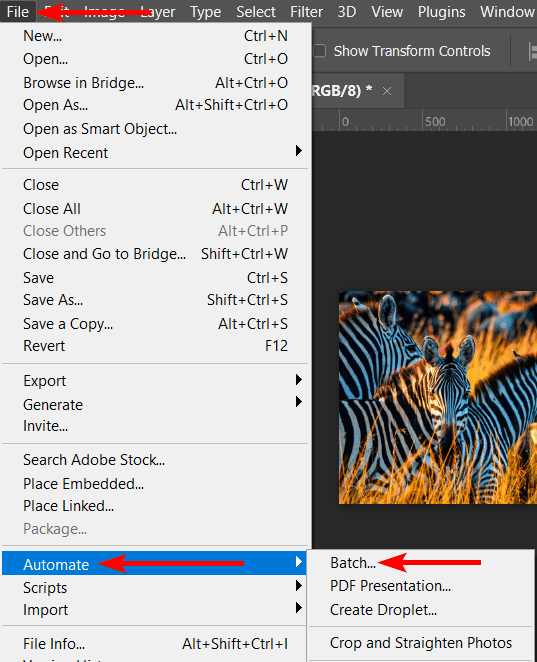Click the align icon in options bar
The image size is (537, 662).
click(x=533, y=52)
